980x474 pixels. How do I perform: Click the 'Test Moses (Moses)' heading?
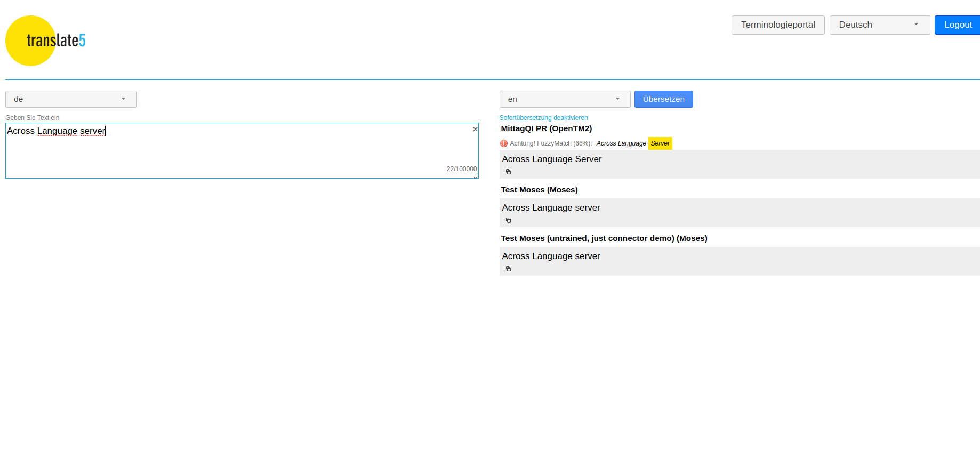pos(539,190)
